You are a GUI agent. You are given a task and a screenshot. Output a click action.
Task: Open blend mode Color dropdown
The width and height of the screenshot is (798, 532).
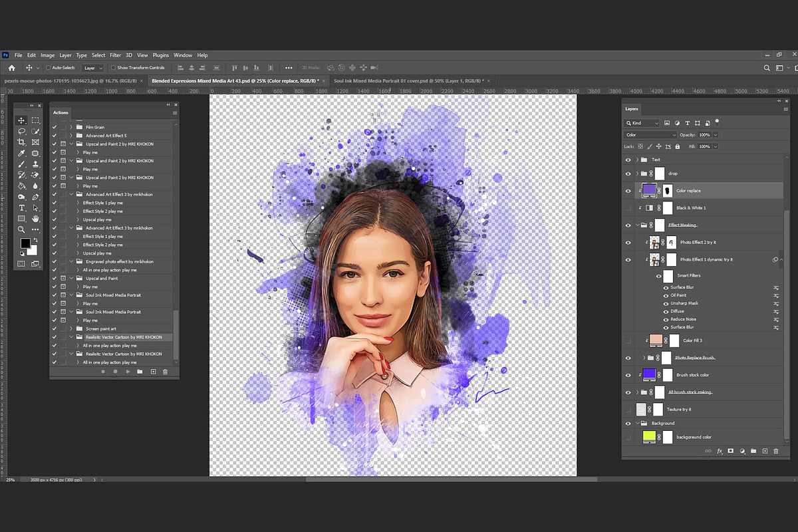pyautogui.click(x=650, y=135)
